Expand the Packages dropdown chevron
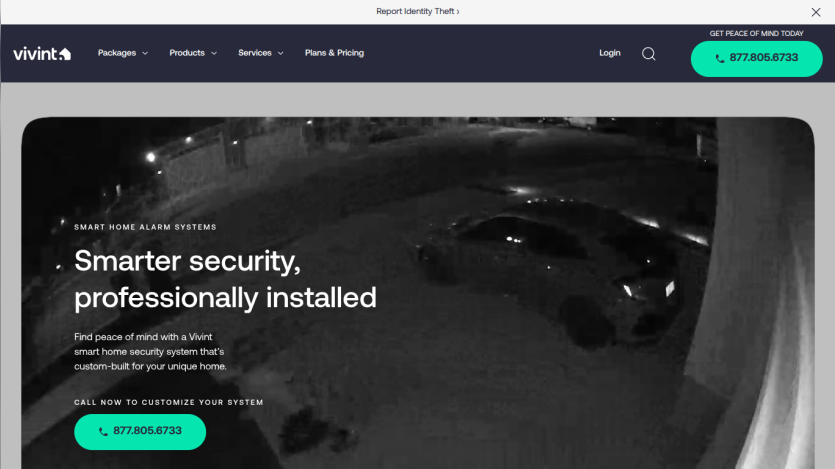The image size is (835, 469). click(145, 53)
